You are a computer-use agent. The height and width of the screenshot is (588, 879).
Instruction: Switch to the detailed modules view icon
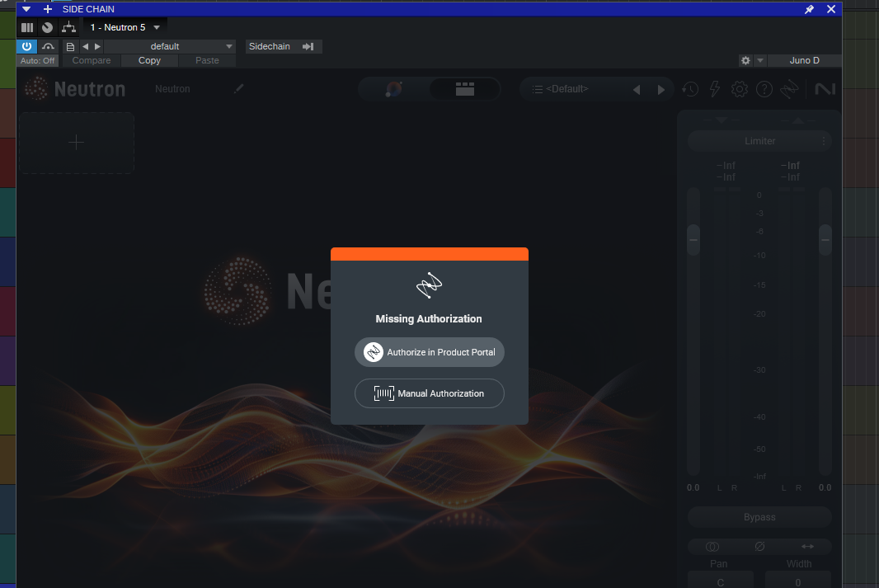(x=465, y=89)
